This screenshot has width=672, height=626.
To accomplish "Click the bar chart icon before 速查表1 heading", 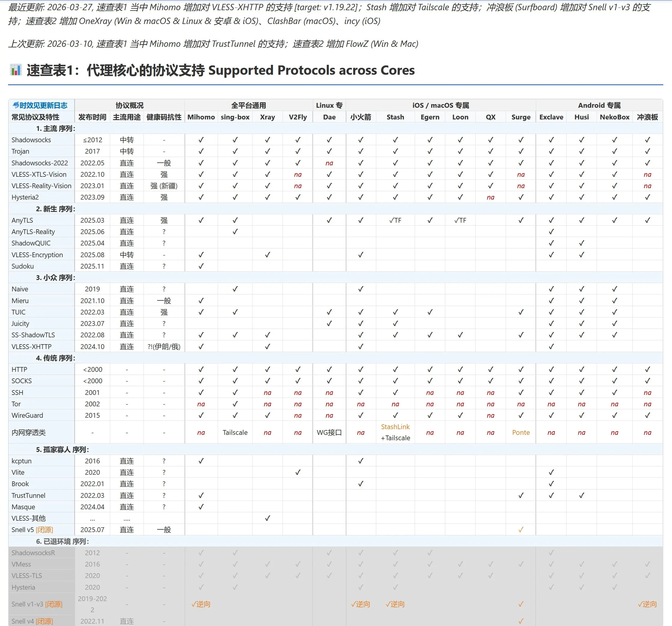I will [15, 70].
